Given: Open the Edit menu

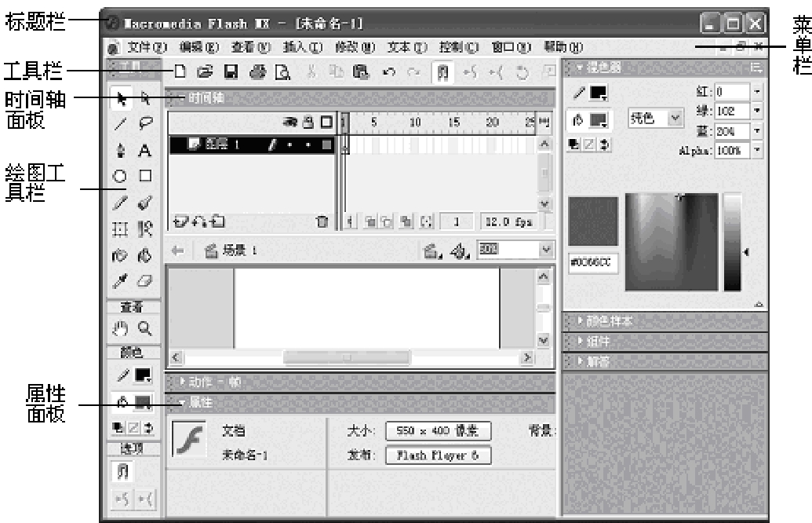Looking at the screenshot, I should [199, 47].
